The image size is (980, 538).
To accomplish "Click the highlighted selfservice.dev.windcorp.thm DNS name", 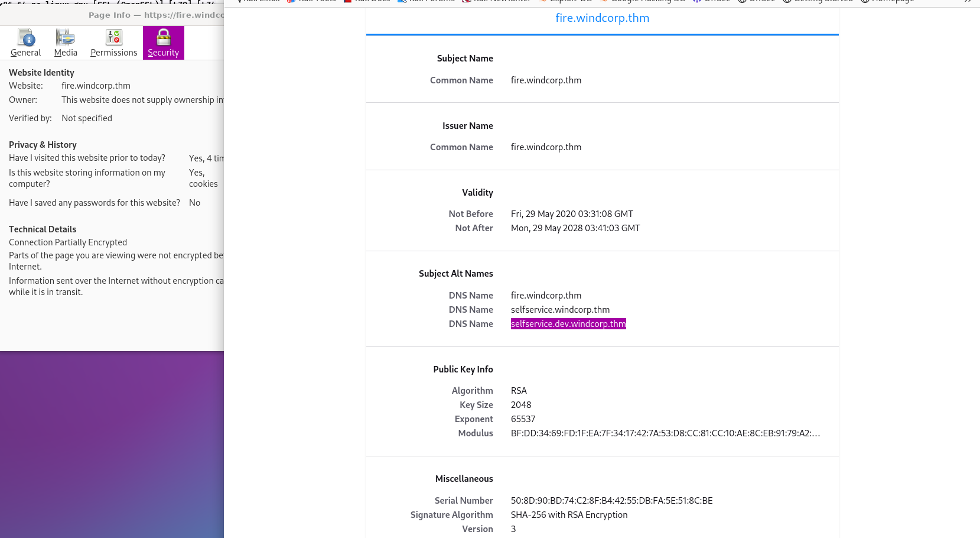I will (x=568, y=324).
